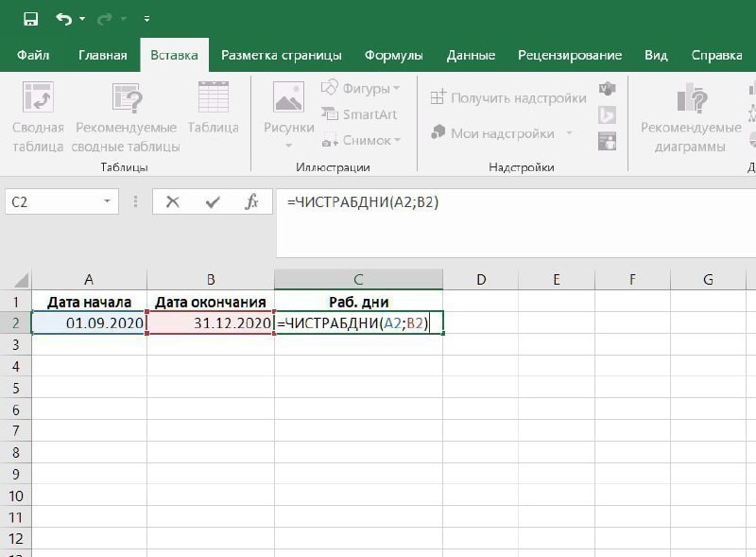The height and width of the screenshot is (557, 756).
Task: Expand the Рисунки dropdown arrow
Action: click(289, 146)
